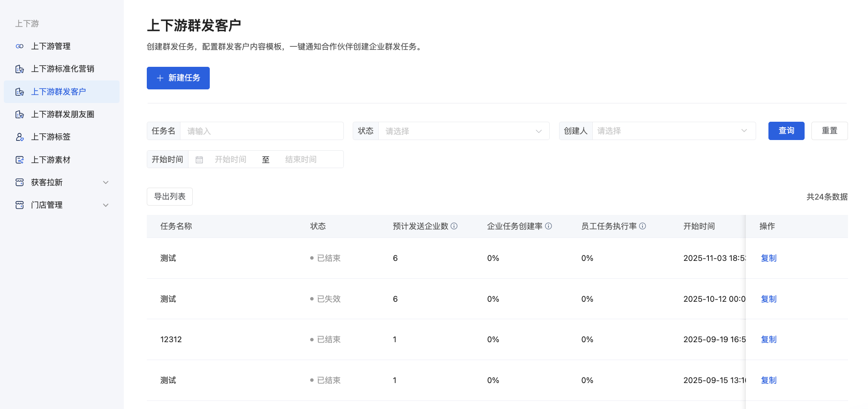The width and height of the screenshot is (868, 409).
Task: Copy the 12312 task row
Action: click(x=768, y=340)
